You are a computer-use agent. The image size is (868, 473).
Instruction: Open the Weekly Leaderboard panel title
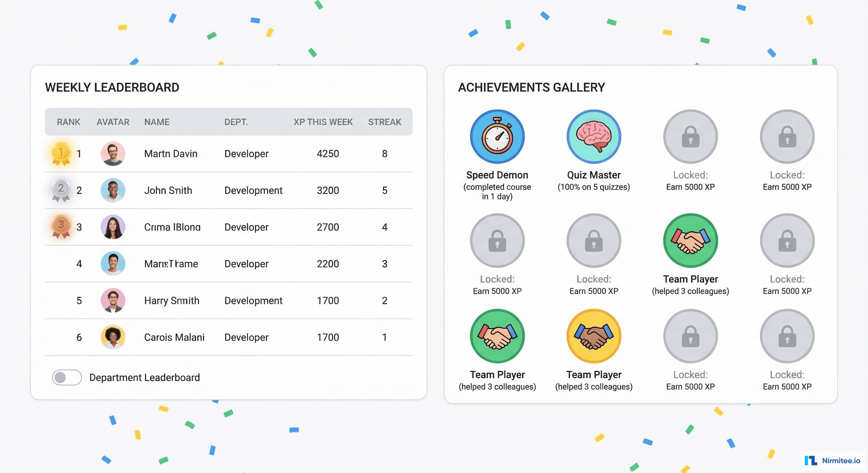point(112,87)
